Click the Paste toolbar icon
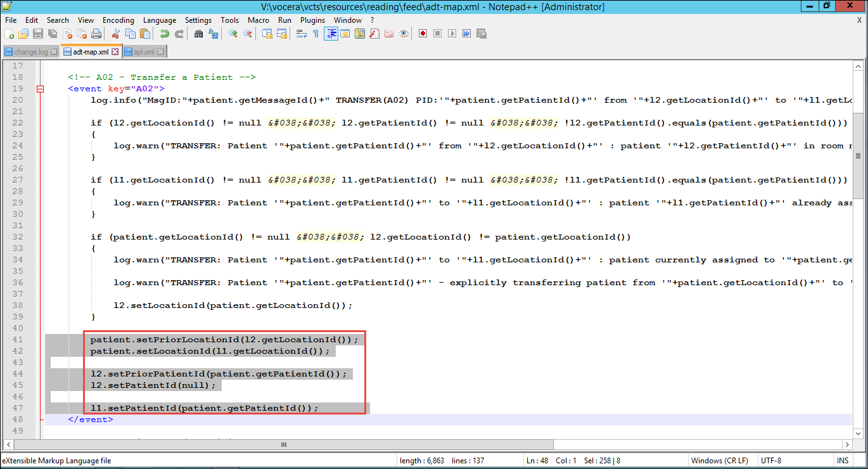Image resolution: width=868 pixels, height=469 pixels. [x=145, y=34]
